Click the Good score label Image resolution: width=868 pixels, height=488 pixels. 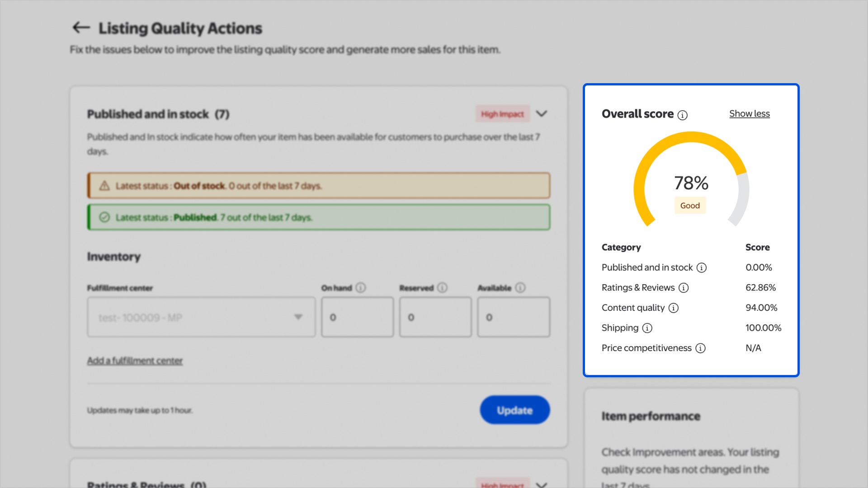pos(690,206)
